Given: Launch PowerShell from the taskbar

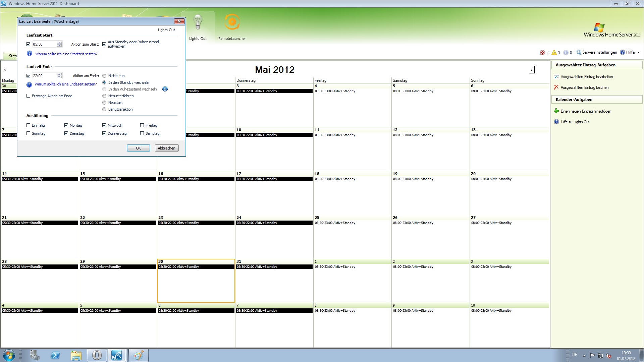Looking at the screenshot, I should (55, 355).
